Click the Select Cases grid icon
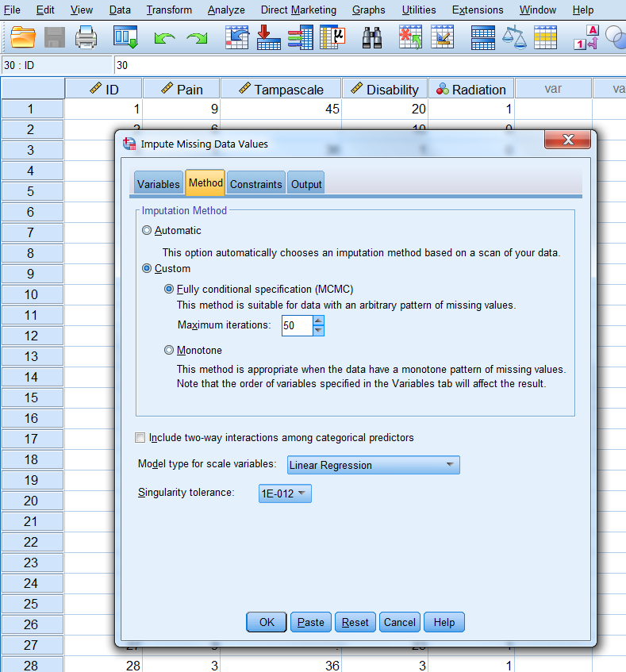The height and width of the screenshot is (672, 626). click(545, 37)
